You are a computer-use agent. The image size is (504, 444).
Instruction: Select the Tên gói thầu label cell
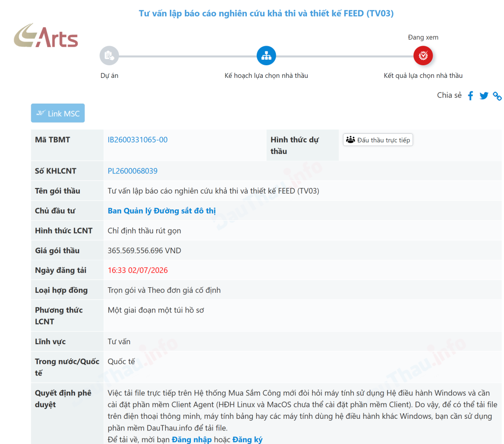67,191
